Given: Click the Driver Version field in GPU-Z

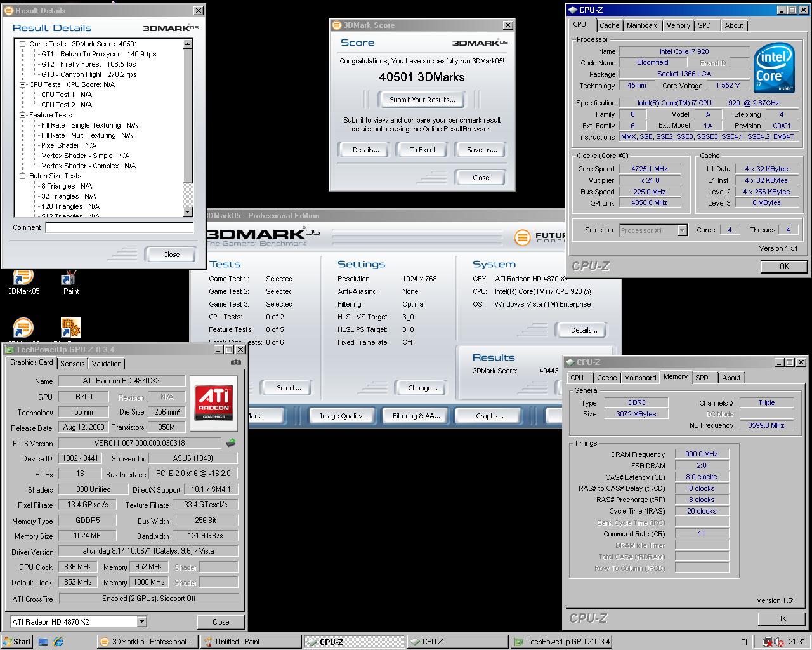Looking at the screenshot, I should pyautogui.click(x=148, y=552).
